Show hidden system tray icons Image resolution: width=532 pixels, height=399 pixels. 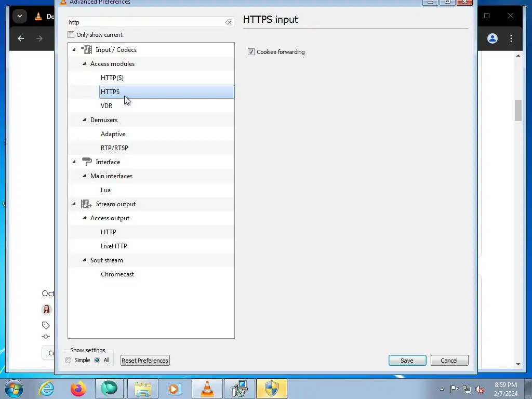click(442, 389)
